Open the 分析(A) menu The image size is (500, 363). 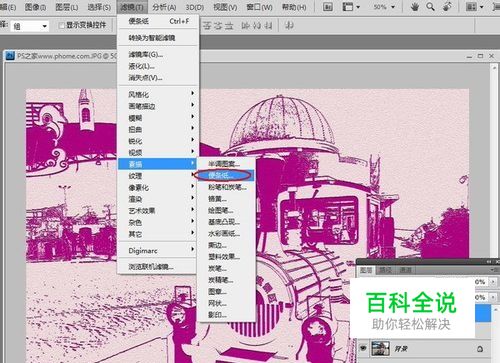click(x=164, y=7)
